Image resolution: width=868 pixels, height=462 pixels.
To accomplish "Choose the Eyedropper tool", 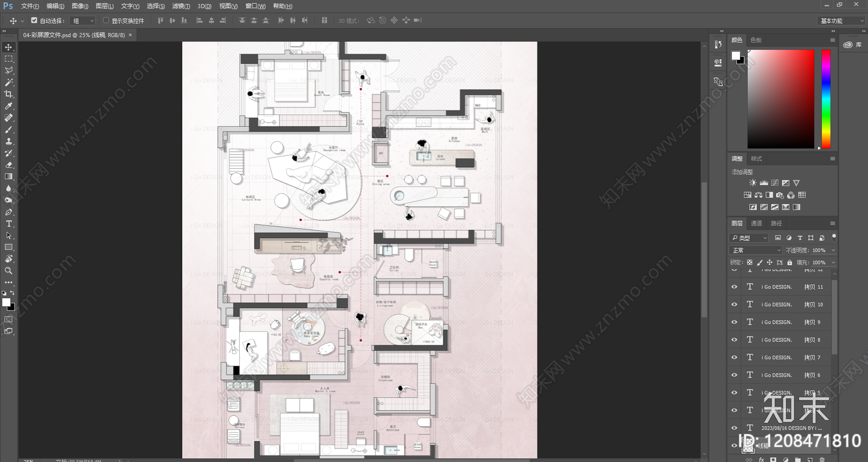I will click(9, 106).
